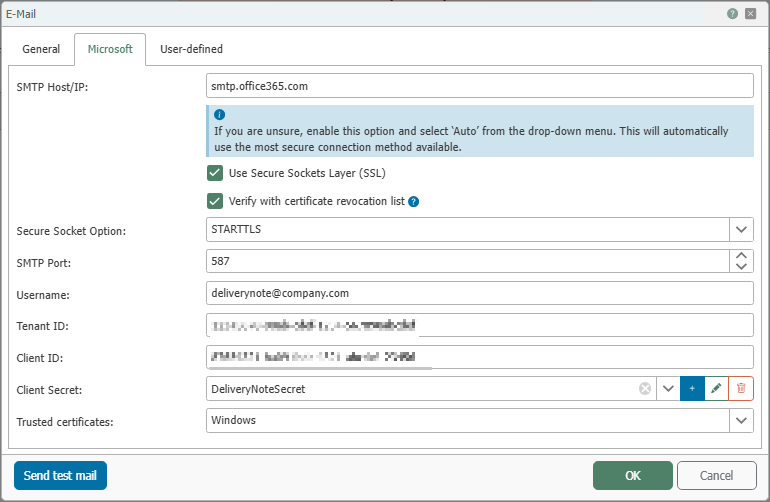Open the Client Secret dropdown list

668,389
